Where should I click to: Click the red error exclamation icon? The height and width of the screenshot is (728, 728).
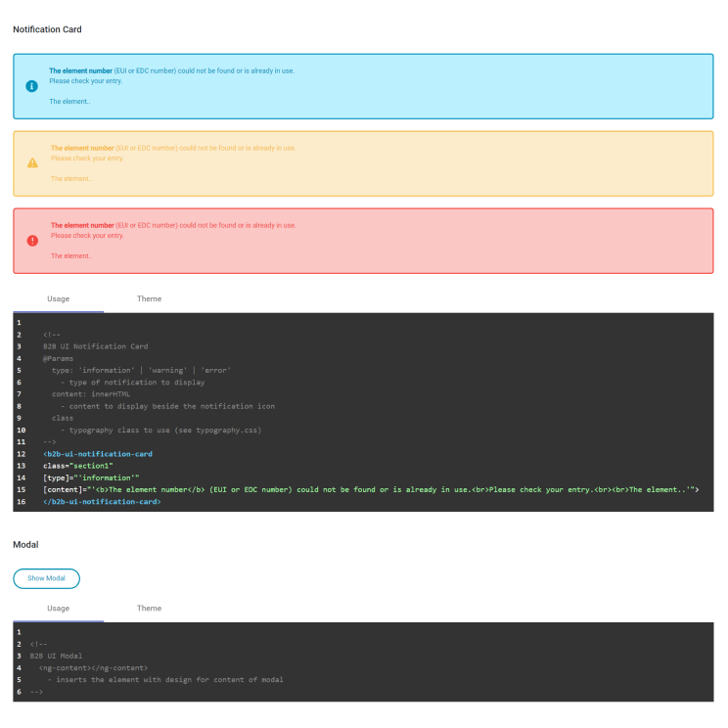[32, 241]
